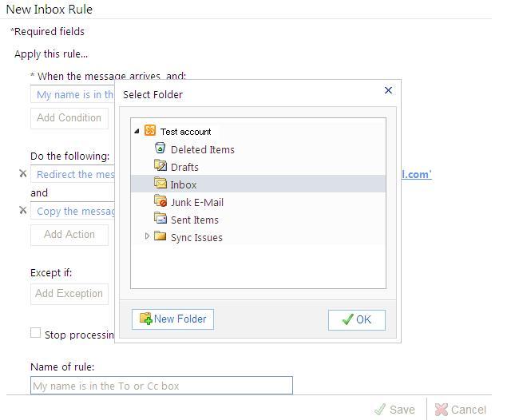This screenshot has height=420, width=511.
Task: Expand the Sync Issues folder
Action: coord(147,236)
